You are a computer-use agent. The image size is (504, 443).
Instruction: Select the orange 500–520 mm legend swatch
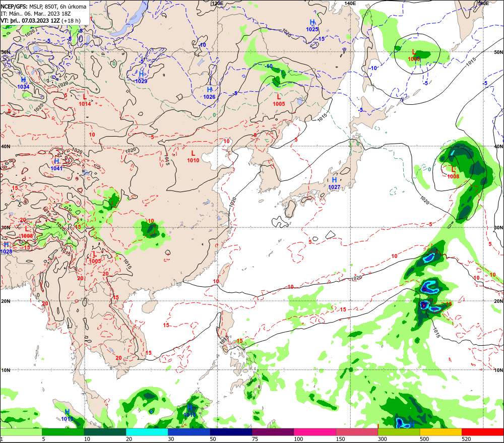click(x=440, y=432)
